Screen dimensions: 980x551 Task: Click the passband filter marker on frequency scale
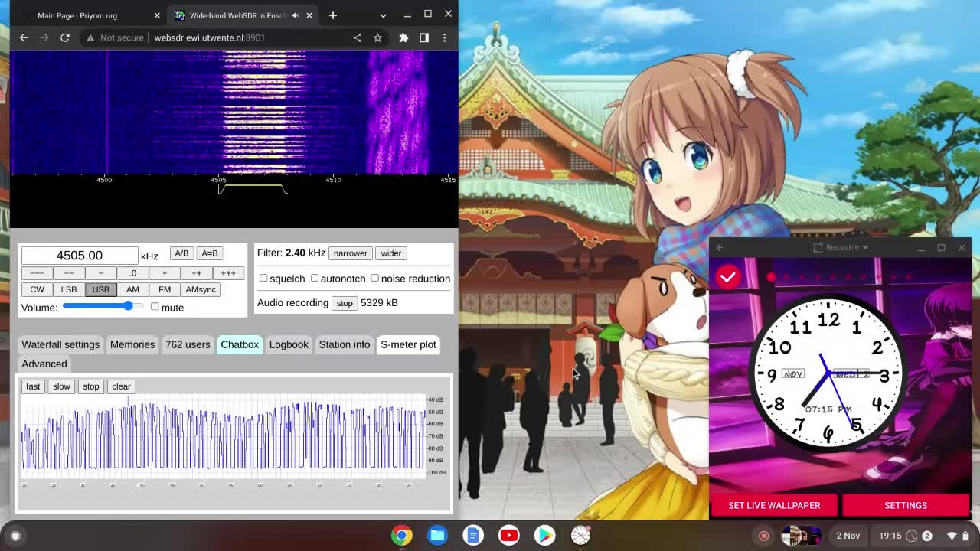(x=253, y=188)
